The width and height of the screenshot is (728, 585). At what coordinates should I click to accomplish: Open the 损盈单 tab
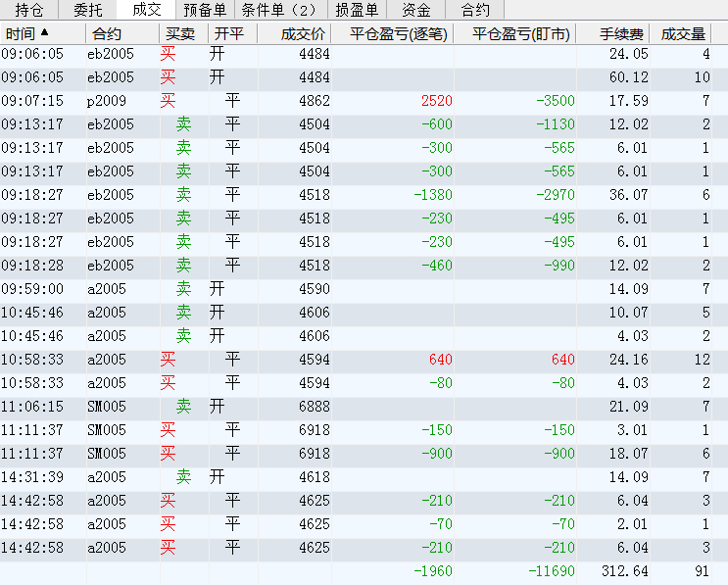(x=357, y=10)
